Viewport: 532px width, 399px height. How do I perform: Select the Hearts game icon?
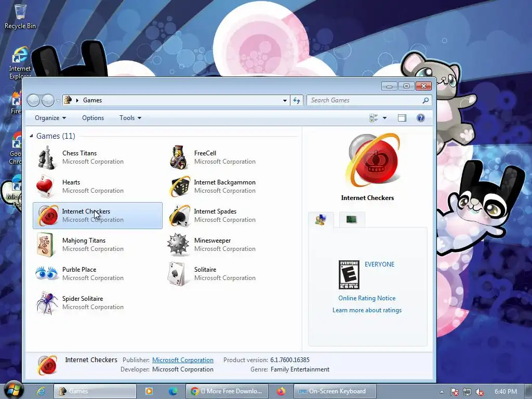(46, 187)
